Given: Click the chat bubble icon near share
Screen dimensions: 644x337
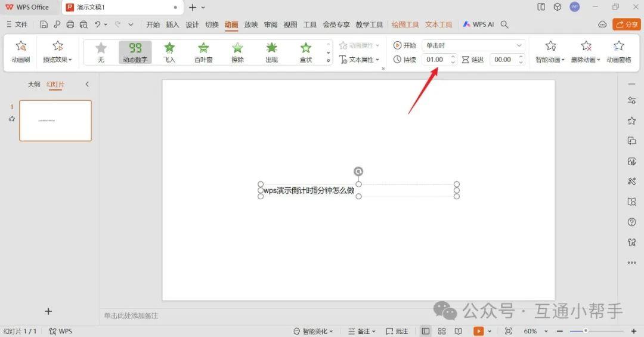Looking at the screenshot, I should 602,24.
